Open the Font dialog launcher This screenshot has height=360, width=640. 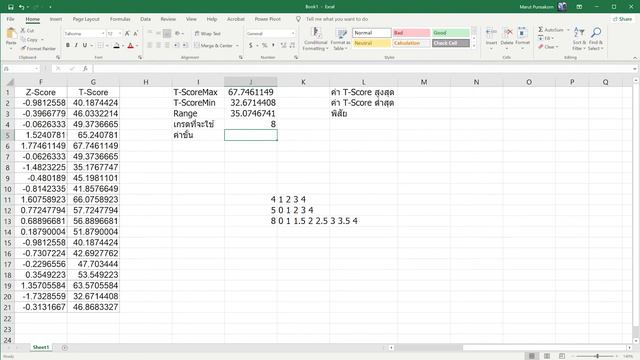140,58
